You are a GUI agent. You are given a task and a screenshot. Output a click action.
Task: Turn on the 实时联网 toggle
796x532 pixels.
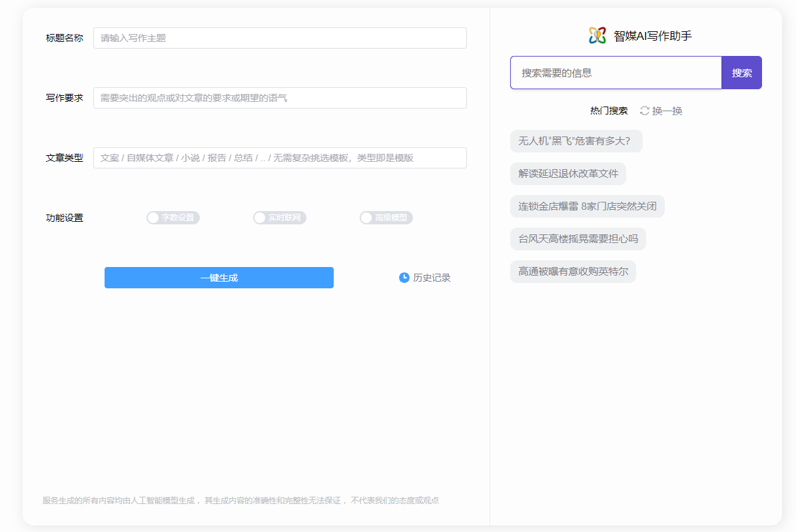point(279,218)
